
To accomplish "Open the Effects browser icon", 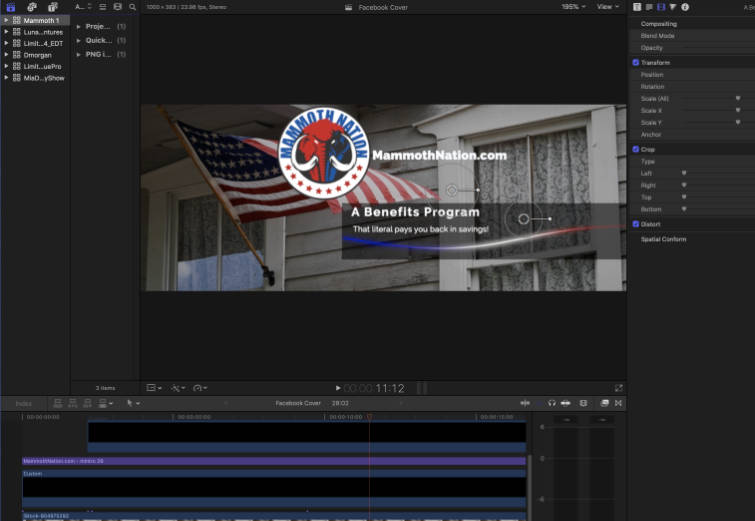I will [604, 403].
